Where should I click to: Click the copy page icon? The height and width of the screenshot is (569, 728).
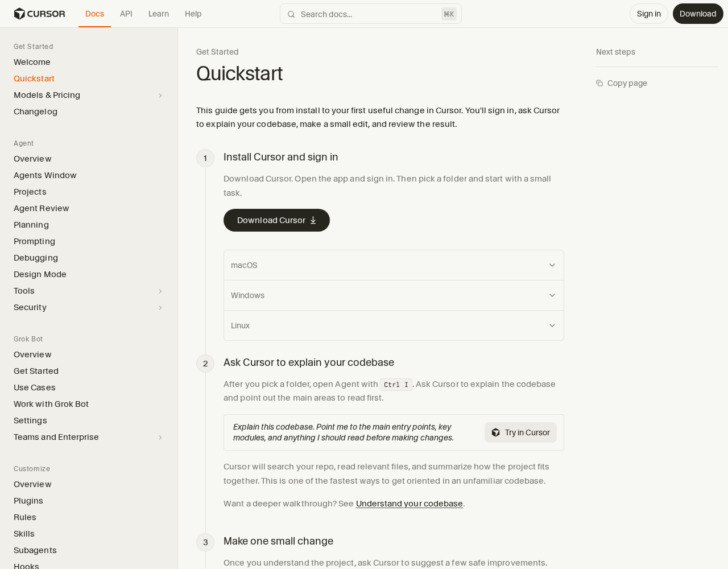pos(599,83)
